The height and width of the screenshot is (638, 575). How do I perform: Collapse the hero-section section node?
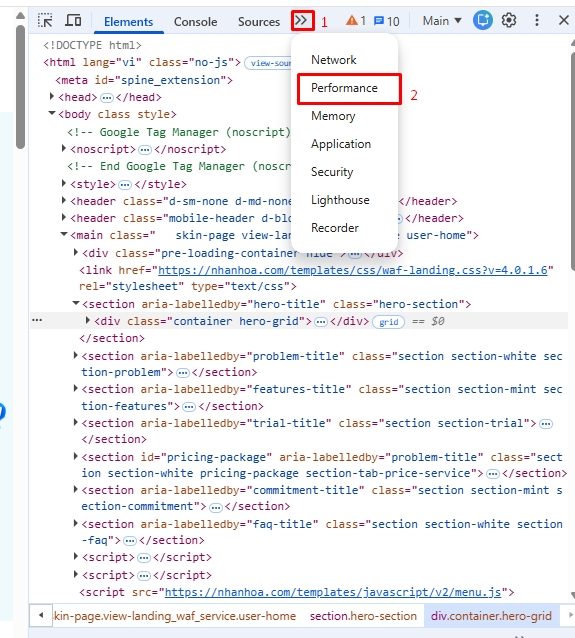coord(76,303)
